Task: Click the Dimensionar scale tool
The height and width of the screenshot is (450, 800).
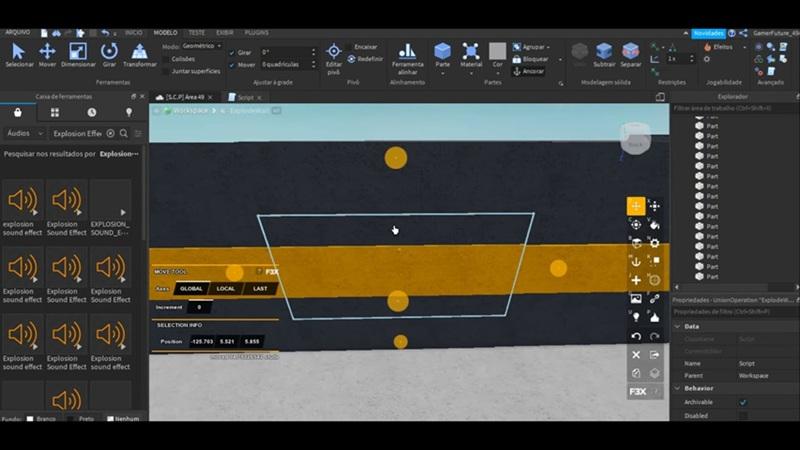Action: pos(78,55)
